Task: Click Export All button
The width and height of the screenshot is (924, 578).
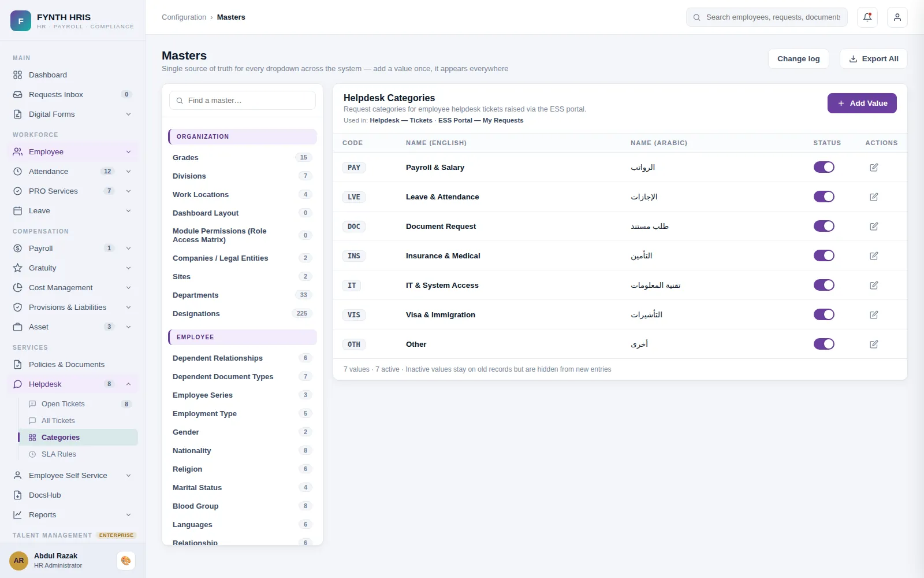Action: (x=873, y=58)
